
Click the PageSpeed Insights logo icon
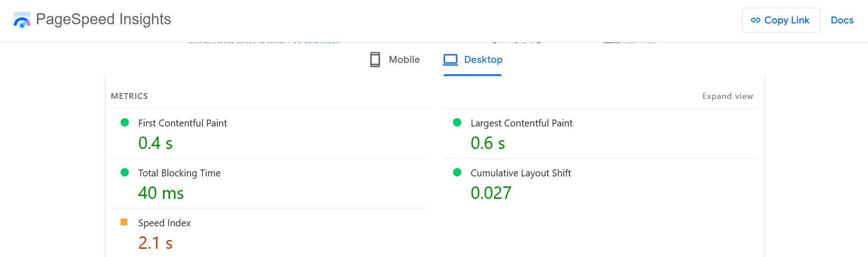[22, 20]
